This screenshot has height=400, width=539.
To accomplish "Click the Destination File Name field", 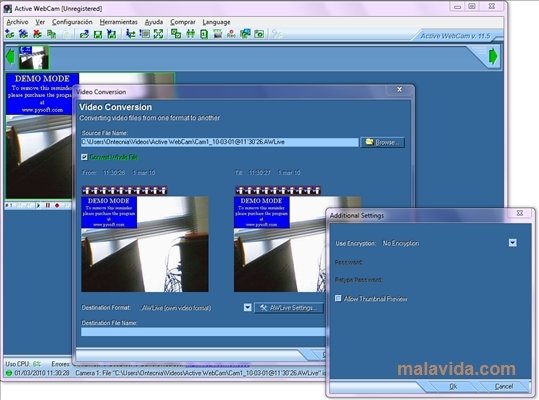I will [x=203, y=332].
